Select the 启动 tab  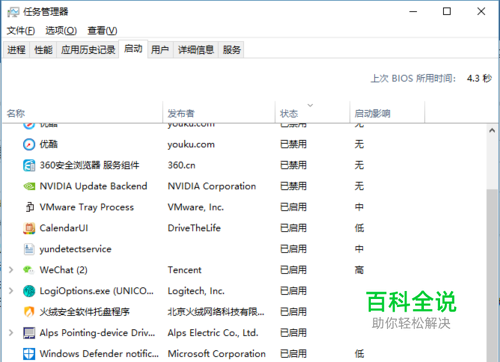133,49
